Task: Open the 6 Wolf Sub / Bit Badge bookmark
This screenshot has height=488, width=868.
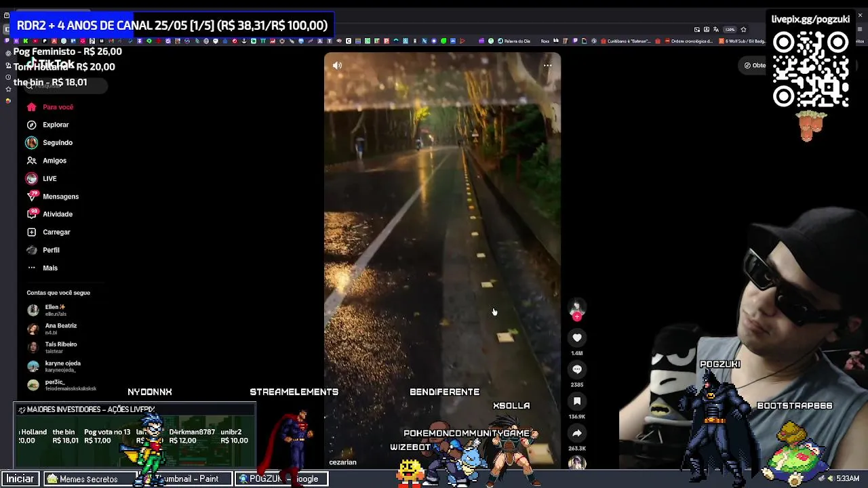Action: [x=743, y=41]
